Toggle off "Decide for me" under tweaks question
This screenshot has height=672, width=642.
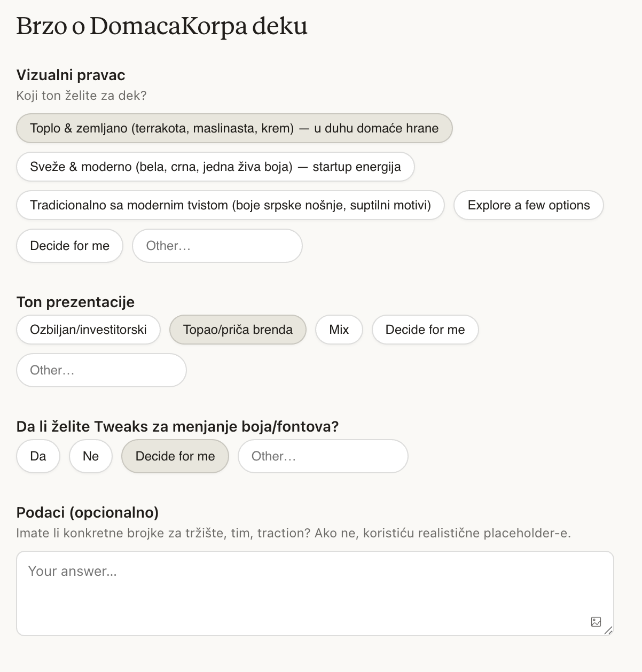click(175, 456)
